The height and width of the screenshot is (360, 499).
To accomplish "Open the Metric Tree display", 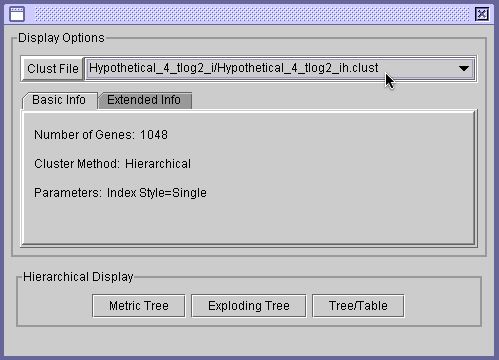I will pos(139,306).
